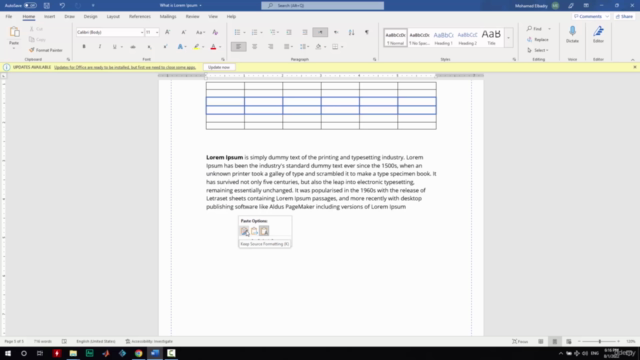Switch to Web Layout view icon
The width and height of the screenshot is (640, 360).
pyautogui.click(x=569, y=341)
